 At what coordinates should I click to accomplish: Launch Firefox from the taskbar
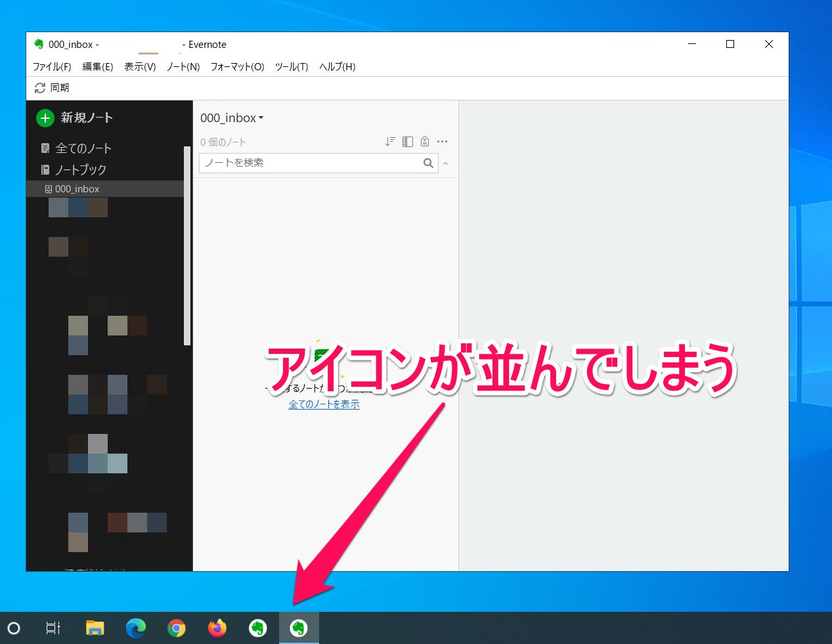point(217,628)
